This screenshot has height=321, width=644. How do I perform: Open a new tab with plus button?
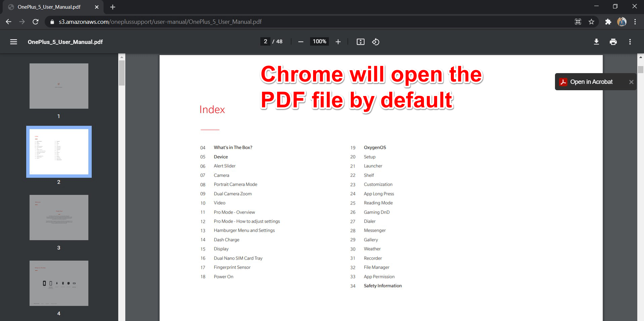[x=113, y=7]
